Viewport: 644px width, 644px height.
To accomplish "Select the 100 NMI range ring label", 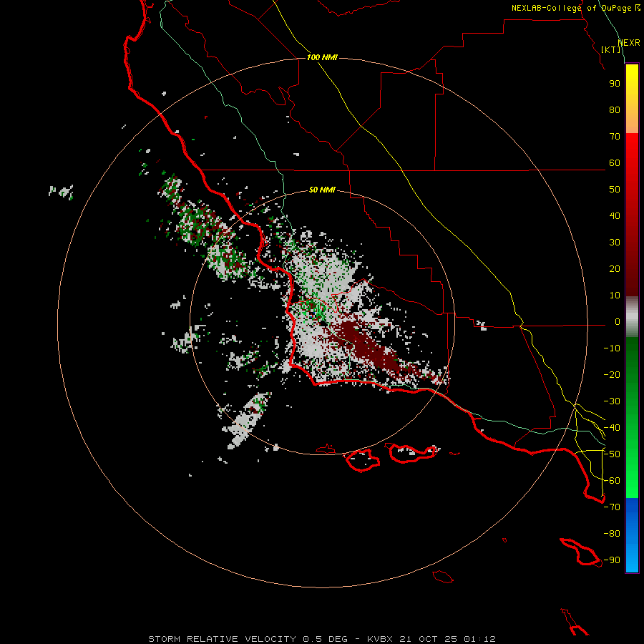I will pos(322,57).
